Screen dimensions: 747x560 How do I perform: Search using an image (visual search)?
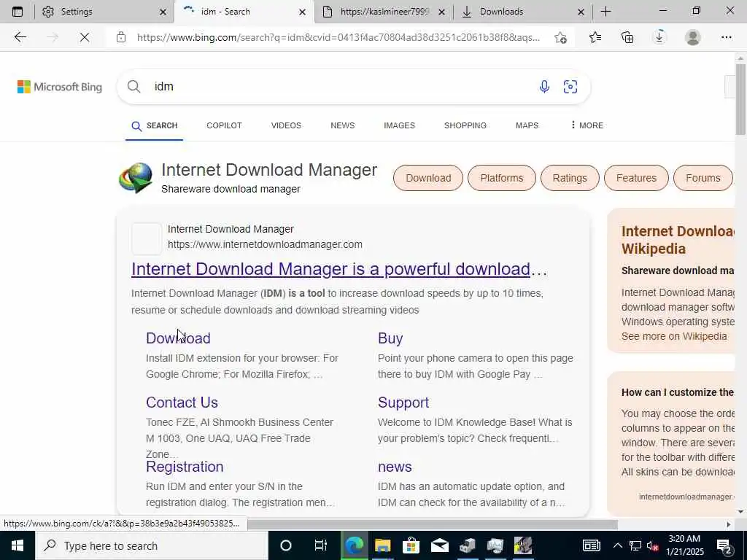tap(570, 87)
